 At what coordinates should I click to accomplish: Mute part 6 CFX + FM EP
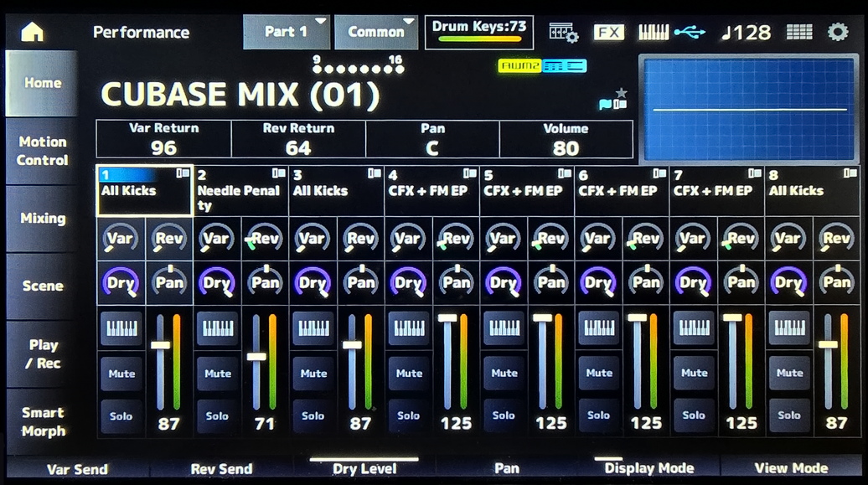tap(599, 374)
